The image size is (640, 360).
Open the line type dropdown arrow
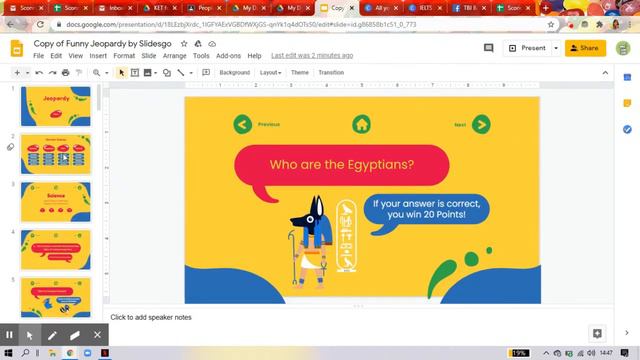[191, 73]
